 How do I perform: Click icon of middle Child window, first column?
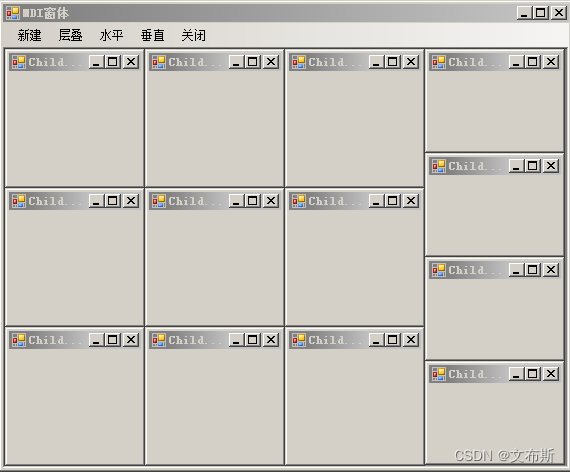click(19, 201)
